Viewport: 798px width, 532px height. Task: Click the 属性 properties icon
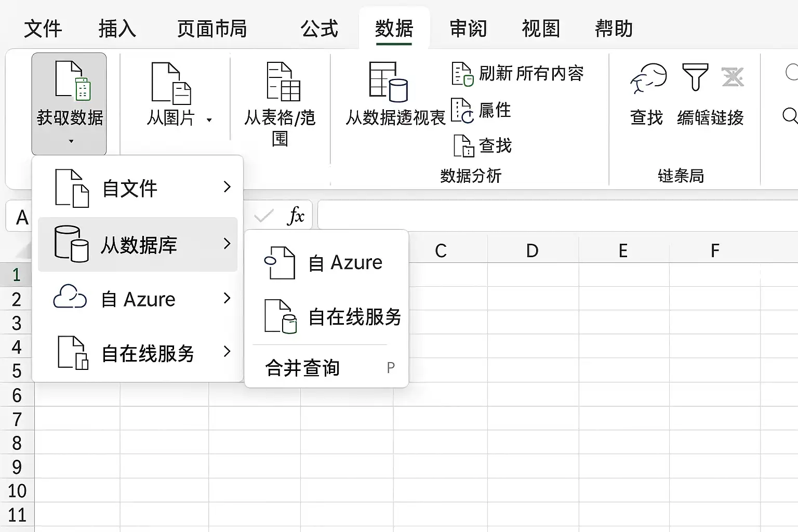462,111
